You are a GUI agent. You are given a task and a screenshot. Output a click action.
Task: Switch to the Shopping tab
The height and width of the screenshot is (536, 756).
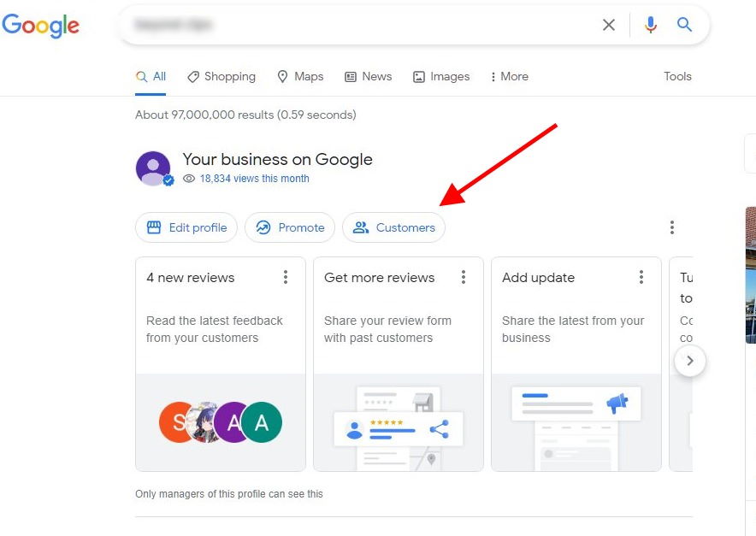tap(221, 76)
